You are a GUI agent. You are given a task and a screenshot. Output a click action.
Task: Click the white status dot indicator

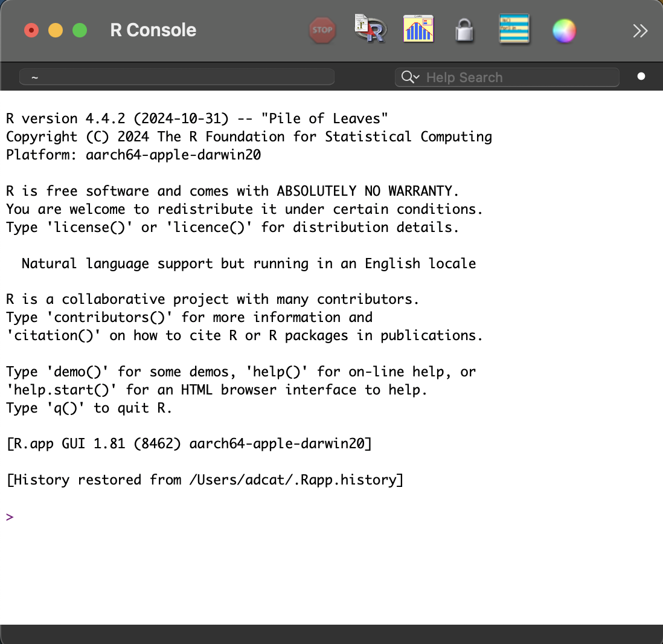tap(641, 77)
